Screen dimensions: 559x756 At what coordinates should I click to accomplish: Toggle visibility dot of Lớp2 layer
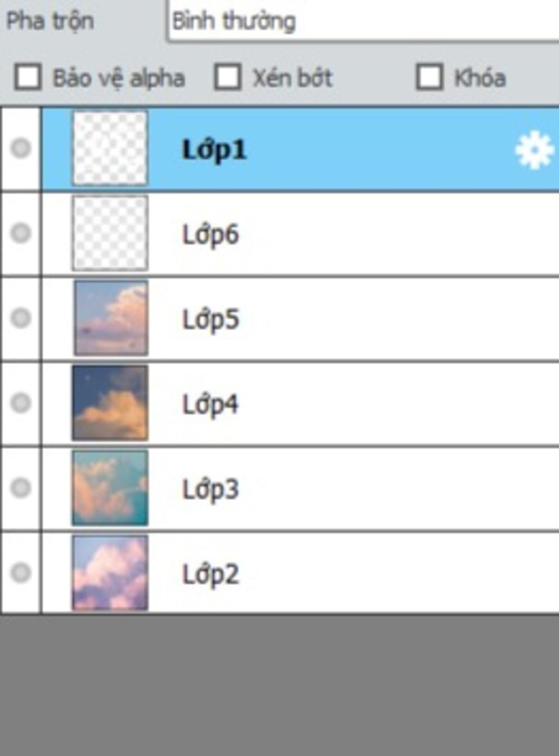coord(21,573)
